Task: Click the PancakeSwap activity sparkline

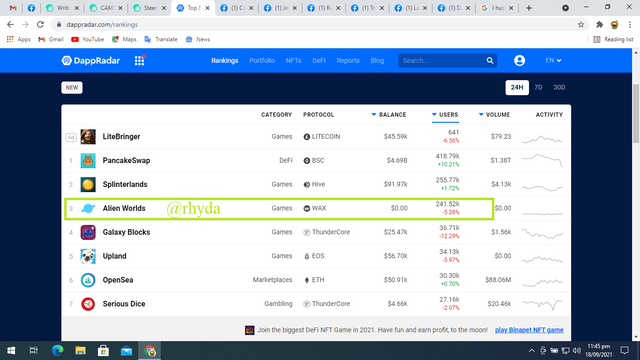Action: [x=542, y=160]
